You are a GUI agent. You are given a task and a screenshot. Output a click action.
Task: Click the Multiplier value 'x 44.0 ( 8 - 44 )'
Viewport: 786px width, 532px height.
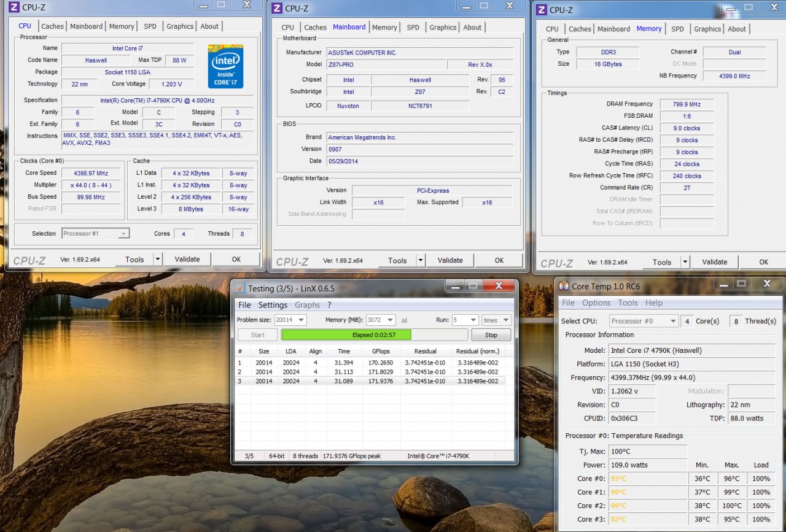click(92, 185)
